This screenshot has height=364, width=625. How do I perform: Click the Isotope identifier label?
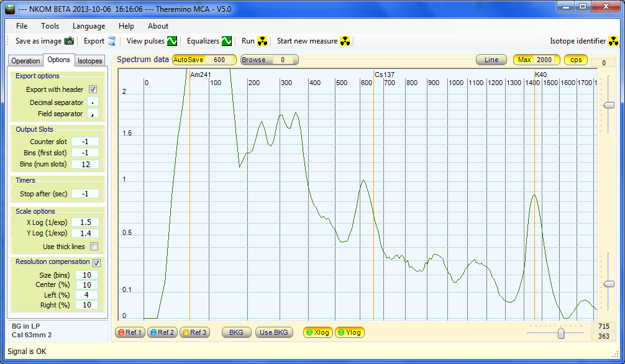(578, 40)
